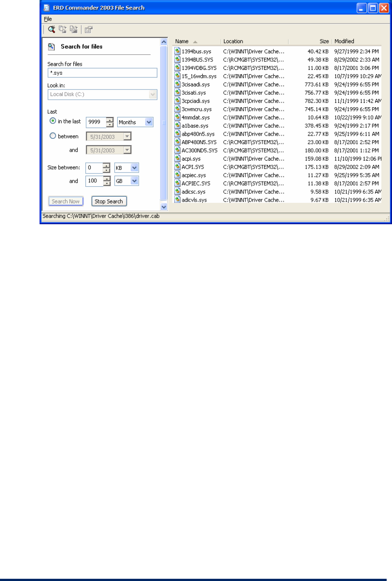Select the file icon beside a1base.sys
The width and height of the screenshot is (392, 581).
(x=177, y=126)
